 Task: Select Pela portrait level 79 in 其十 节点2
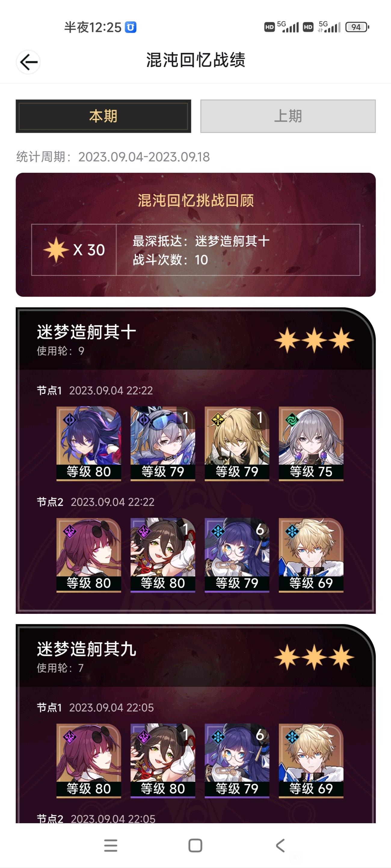237,555
